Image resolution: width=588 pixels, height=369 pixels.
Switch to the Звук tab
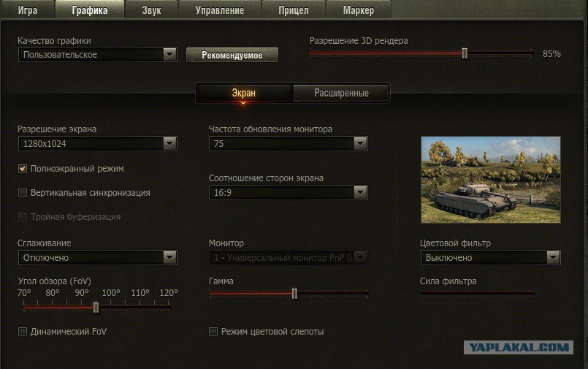click(x=151, y=10)
